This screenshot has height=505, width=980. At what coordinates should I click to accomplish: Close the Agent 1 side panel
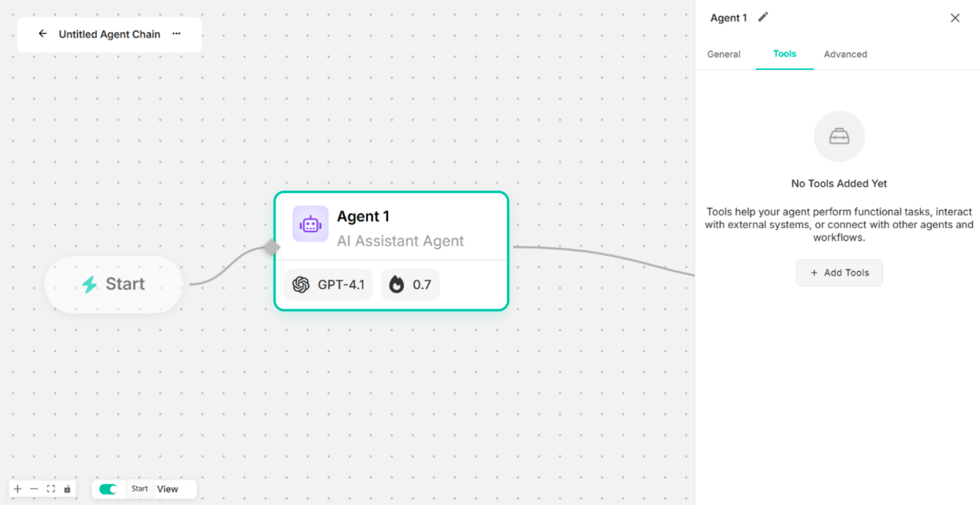[955, 18]
